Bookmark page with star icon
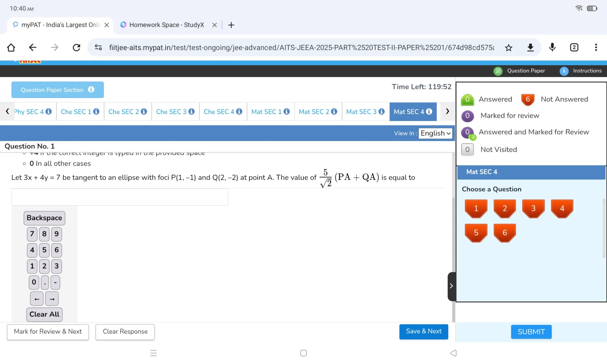Screen dimensions: 607x364 click(508, 48)
